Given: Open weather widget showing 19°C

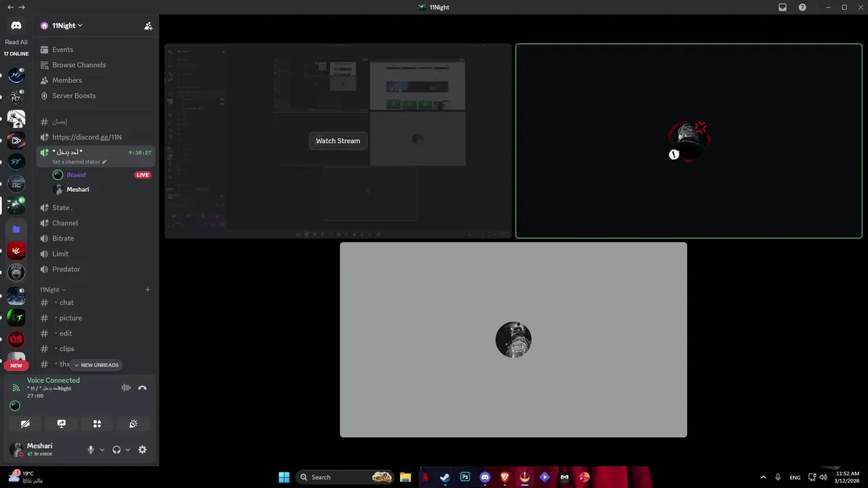Looking at the screenshot, I should coord(27,477).
